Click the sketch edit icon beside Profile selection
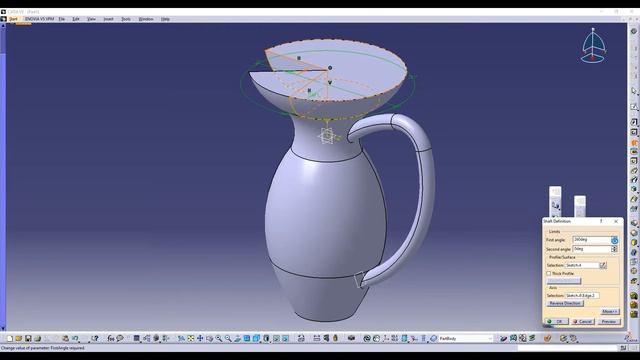This screenshot has height=360, width=640. 603,265
